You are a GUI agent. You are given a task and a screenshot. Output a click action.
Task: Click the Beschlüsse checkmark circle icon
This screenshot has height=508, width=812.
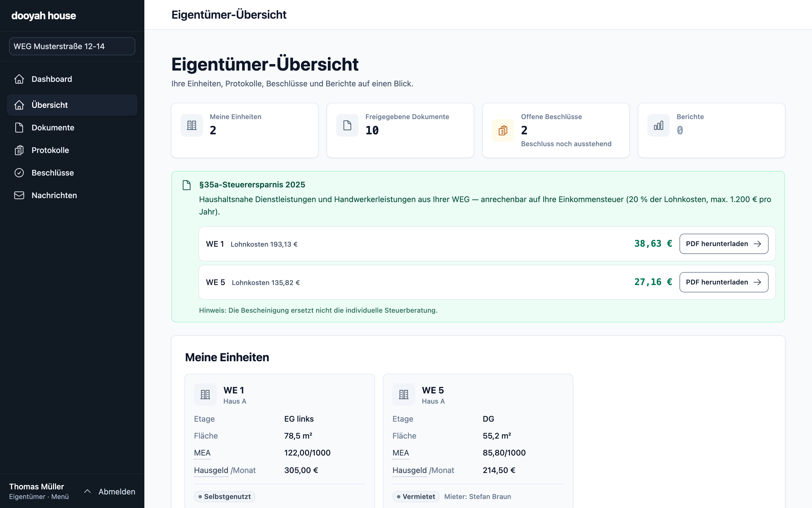(19, 173)
